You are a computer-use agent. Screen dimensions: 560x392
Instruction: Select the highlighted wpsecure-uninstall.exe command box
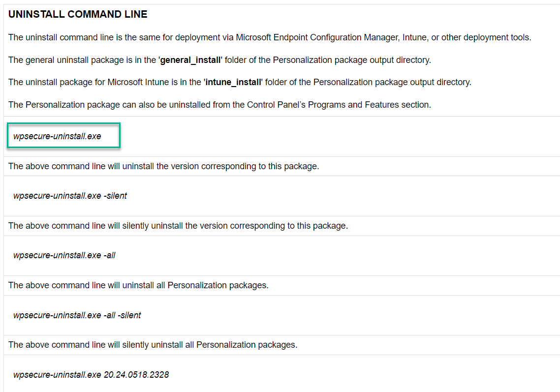pos(63,136)
